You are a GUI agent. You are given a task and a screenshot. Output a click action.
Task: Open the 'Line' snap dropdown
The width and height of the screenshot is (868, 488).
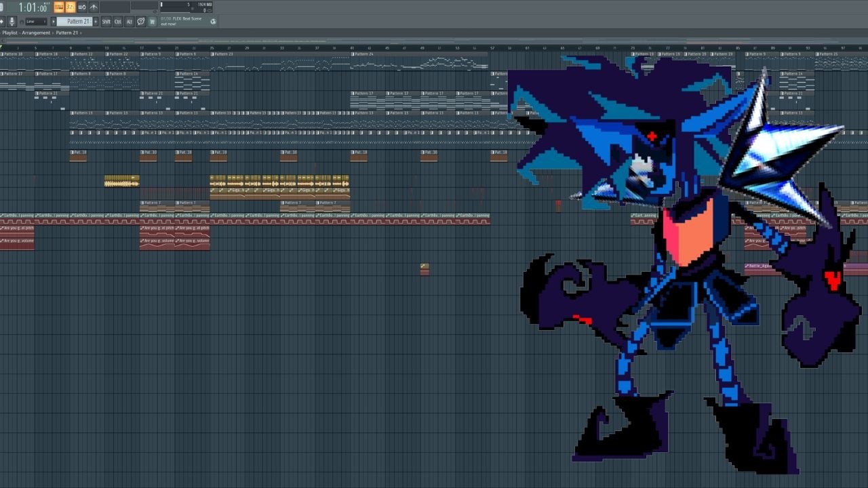tap(36, 22)
